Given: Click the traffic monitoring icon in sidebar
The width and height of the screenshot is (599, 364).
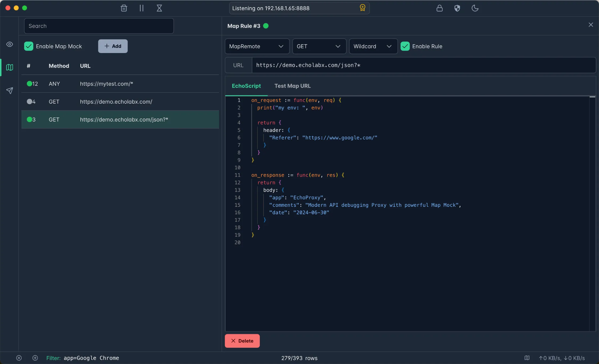Looking at the screenshot, I should coord(9,45).
